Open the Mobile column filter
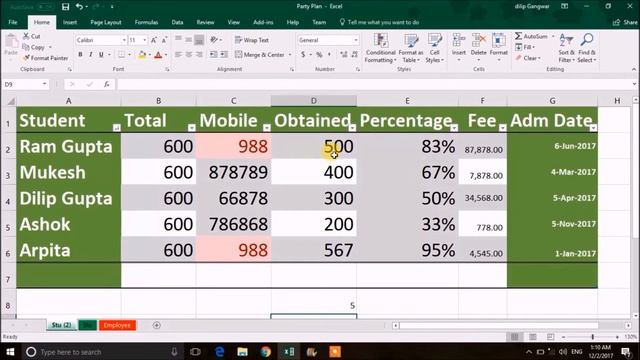Viewport: 640px width, 360px height. pyautogui.click(x=267, y=128)
